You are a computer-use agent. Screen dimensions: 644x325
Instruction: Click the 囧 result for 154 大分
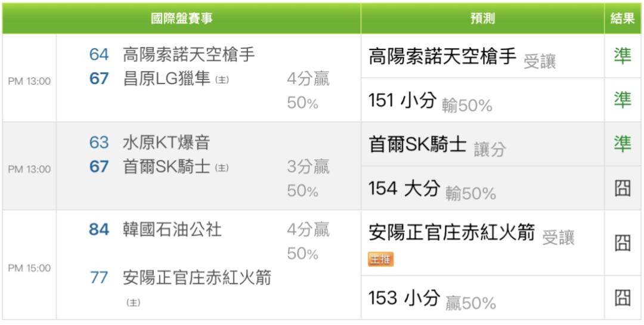tap(623, 188)
